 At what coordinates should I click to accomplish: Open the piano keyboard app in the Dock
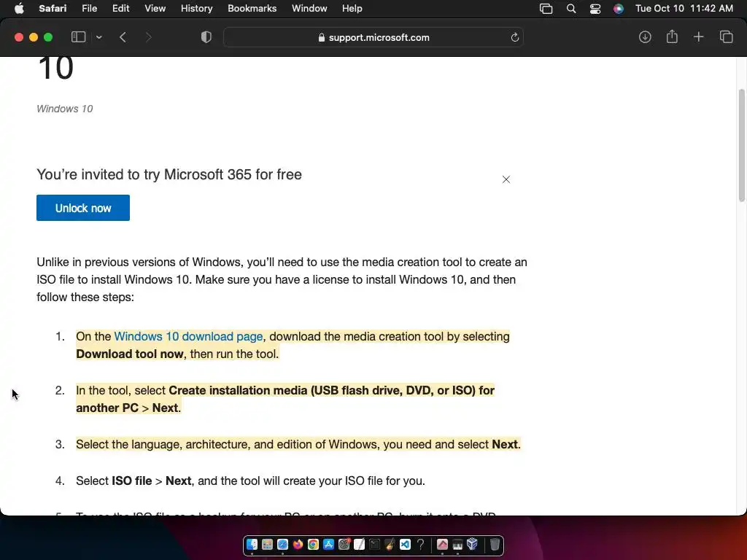coord(457,544)
